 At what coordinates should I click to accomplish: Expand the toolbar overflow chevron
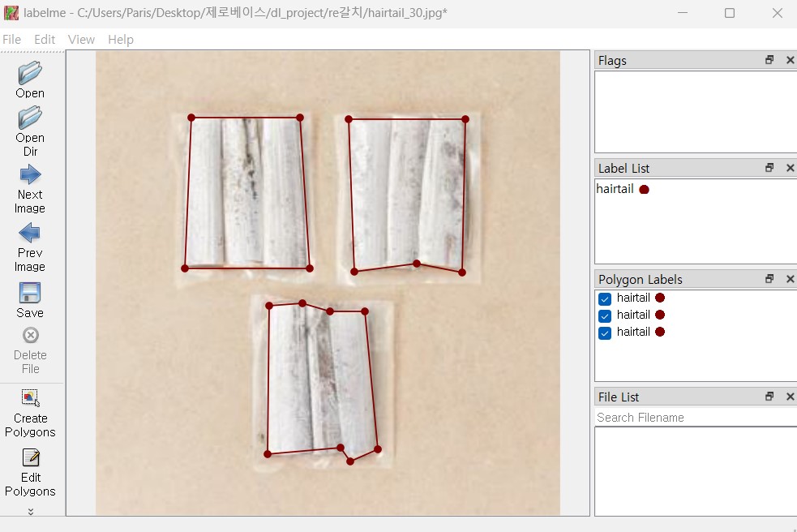31,511
